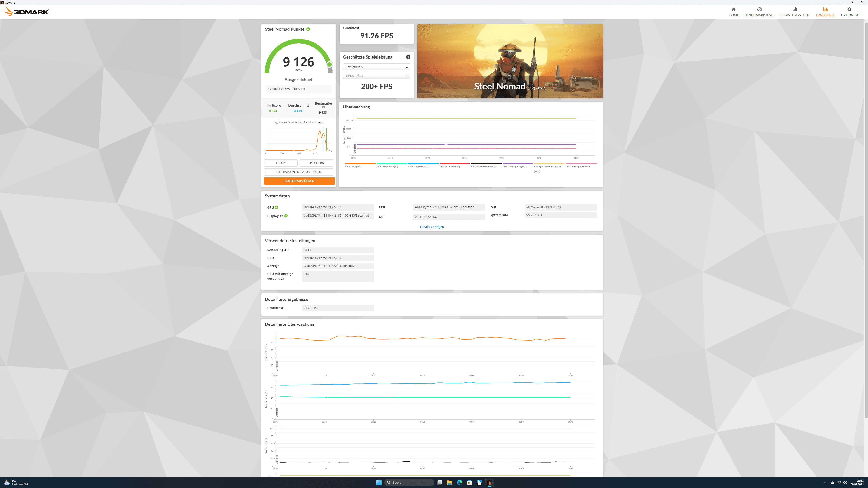The image size is (868, 488).
Task: Click SystemInfo value v5.79.1331
Action: point(560,215)
